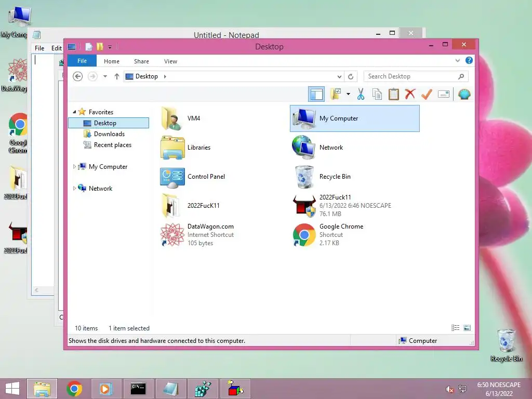Copy selection with the copy icon
The width and height of the screenshot is (532, 399).
tap(377, 94)
